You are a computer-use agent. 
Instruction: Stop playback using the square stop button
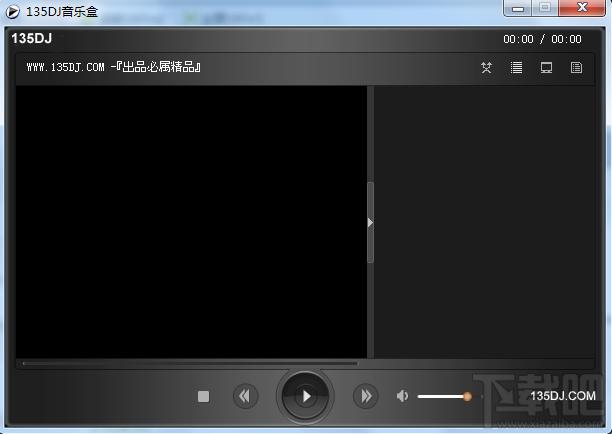(203, 397)
